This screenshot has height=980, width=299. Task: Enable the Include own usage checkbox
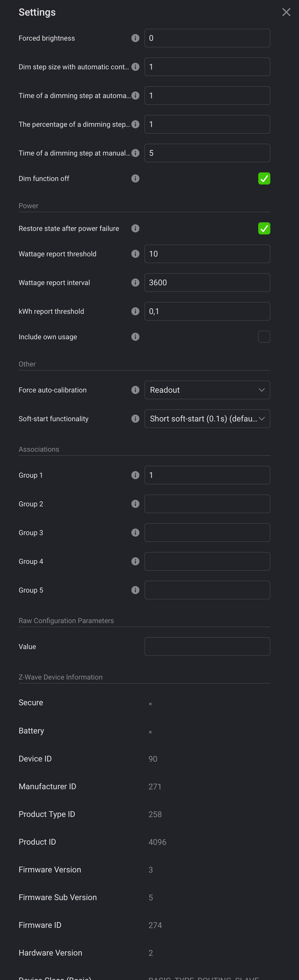264,337
